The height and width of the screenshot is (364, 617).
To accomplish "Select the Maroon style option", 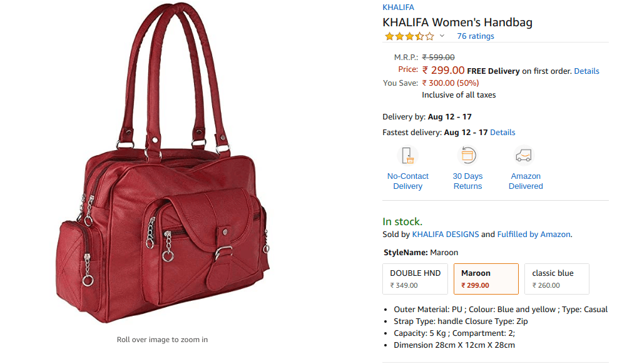I will pyautogui.click(x=486, y=279).
